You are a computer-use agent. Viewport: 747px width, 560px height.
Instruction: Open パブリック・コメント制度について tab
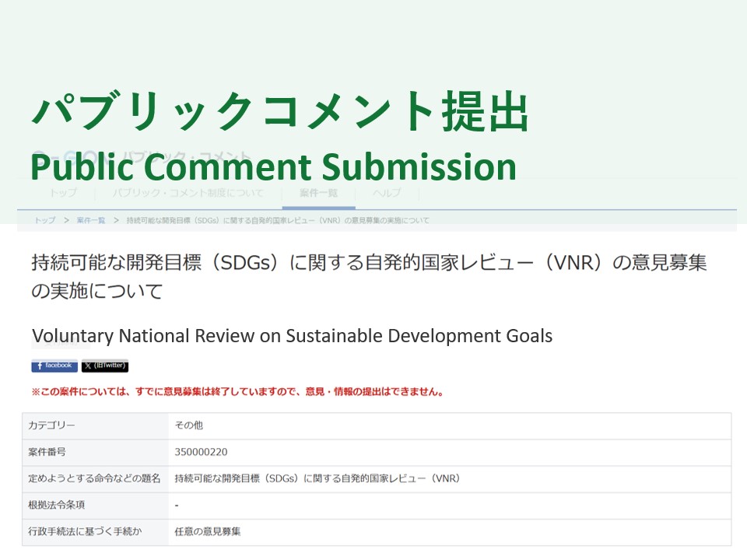tap(188, 193)
